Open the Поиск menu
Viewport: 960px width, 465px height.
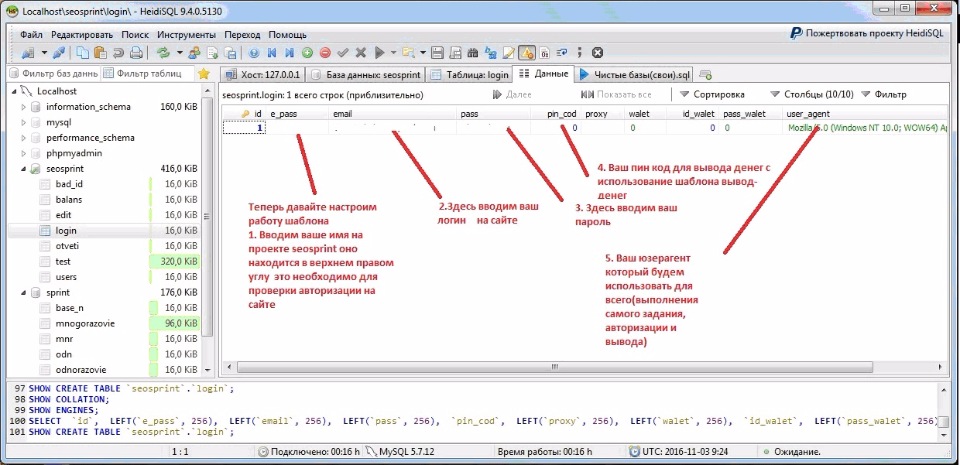[x=135, y=35]
